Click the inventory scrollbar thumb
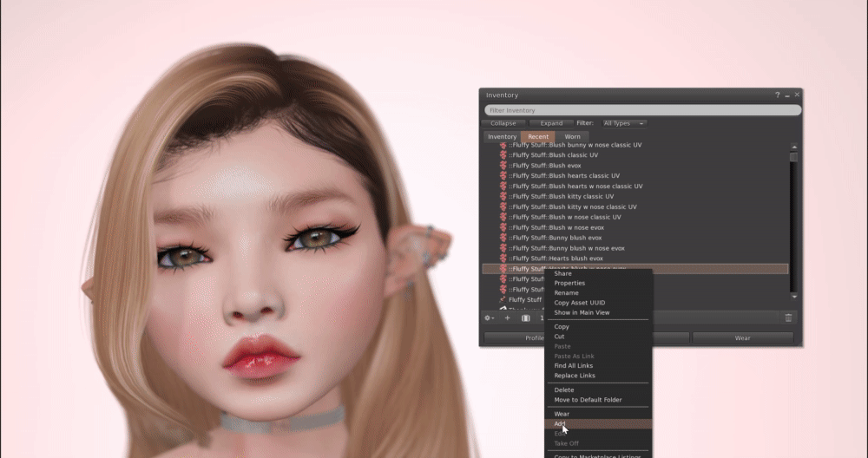 tap(794, 158)
